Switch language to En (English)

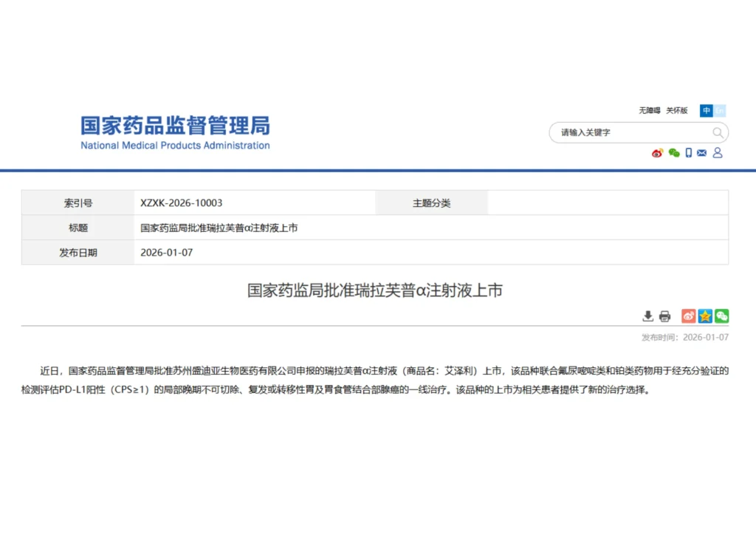coord(720,111)
